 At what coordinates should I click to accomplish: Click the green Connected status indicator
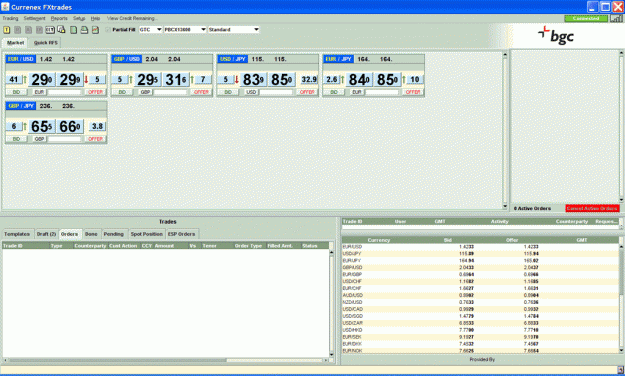pyautogui.click(x=586, y=18)
